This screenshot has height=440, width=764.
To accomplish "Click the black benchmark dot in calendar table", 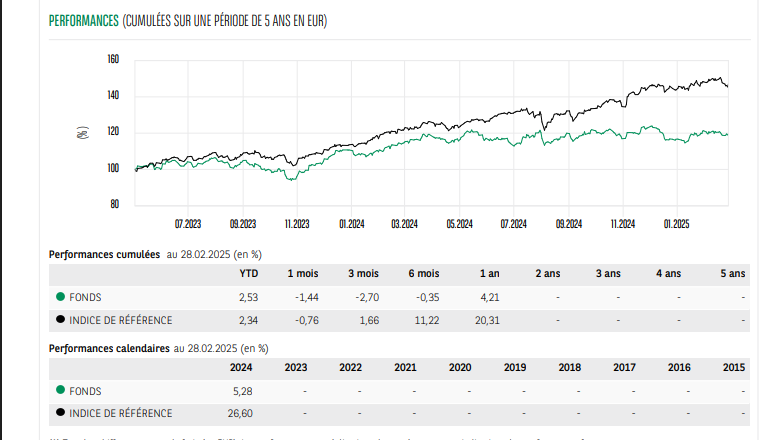I will tap(61, 413).
